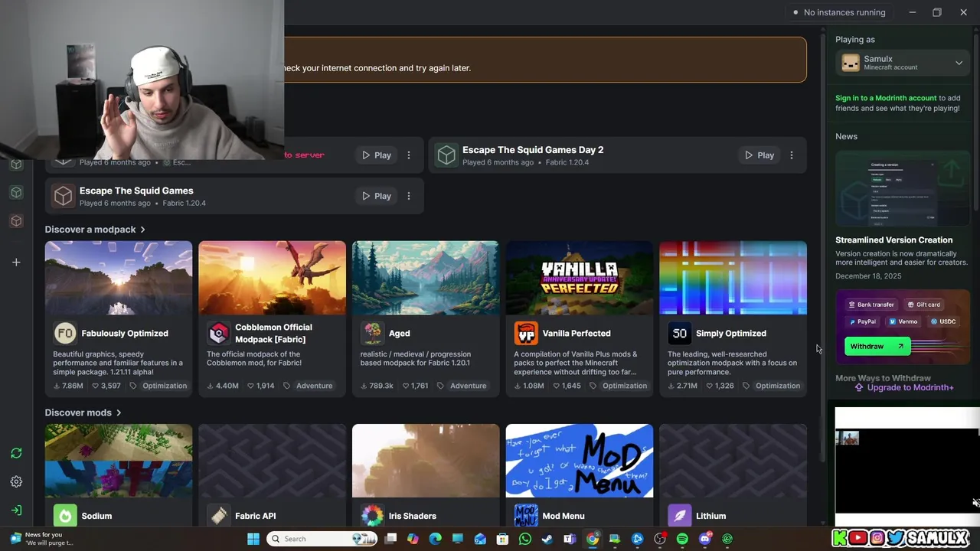Image resolution: width=980 pixels, height=551 pixels.
Task: Click the green Sodium mod icon
Action: tap(65, 516)
